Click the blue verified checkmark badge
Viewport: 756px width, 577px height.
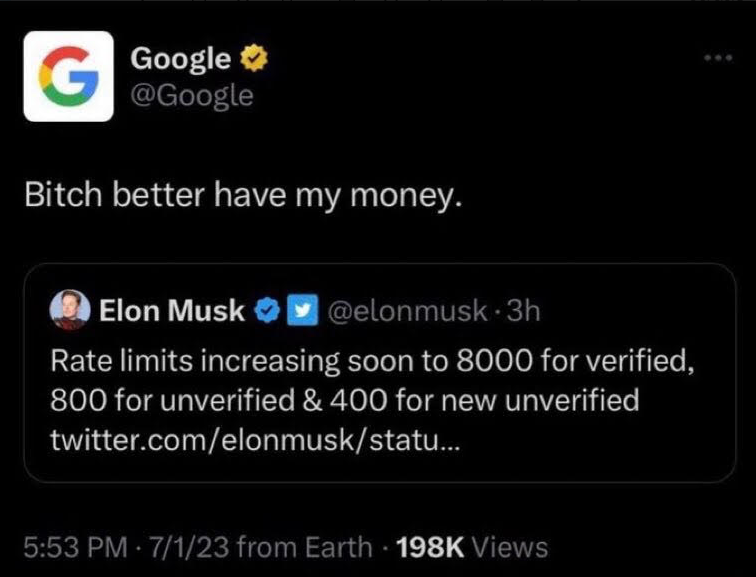pyautogui.click(x=267, y=310)
